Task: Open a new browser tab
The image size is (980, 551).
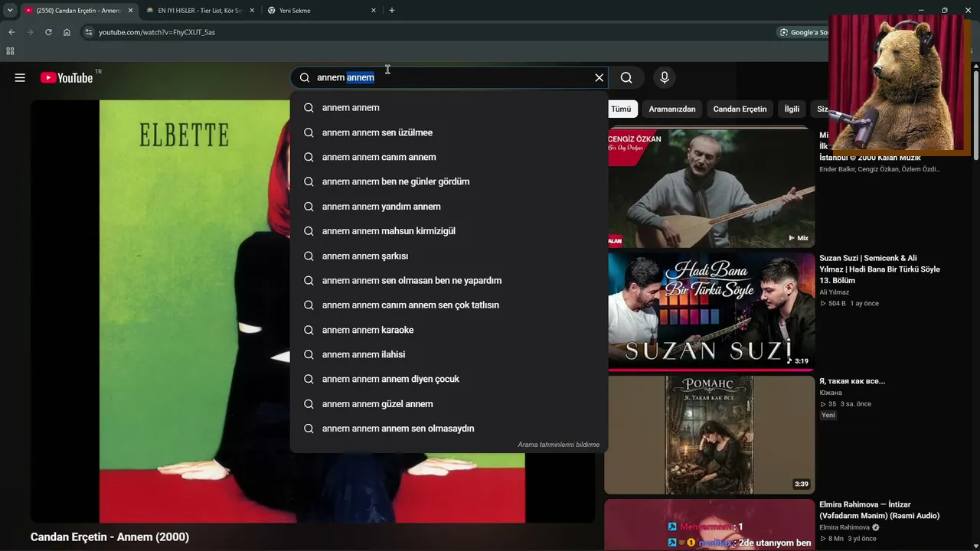Action: (392, 11)
